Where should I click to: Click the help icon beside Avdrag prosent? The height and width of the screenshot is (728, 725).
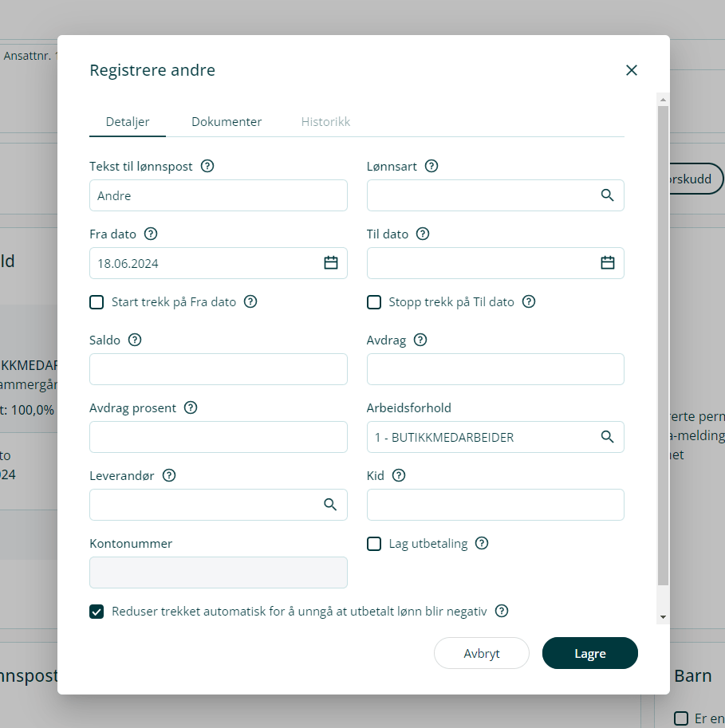(x=191, y=408)
